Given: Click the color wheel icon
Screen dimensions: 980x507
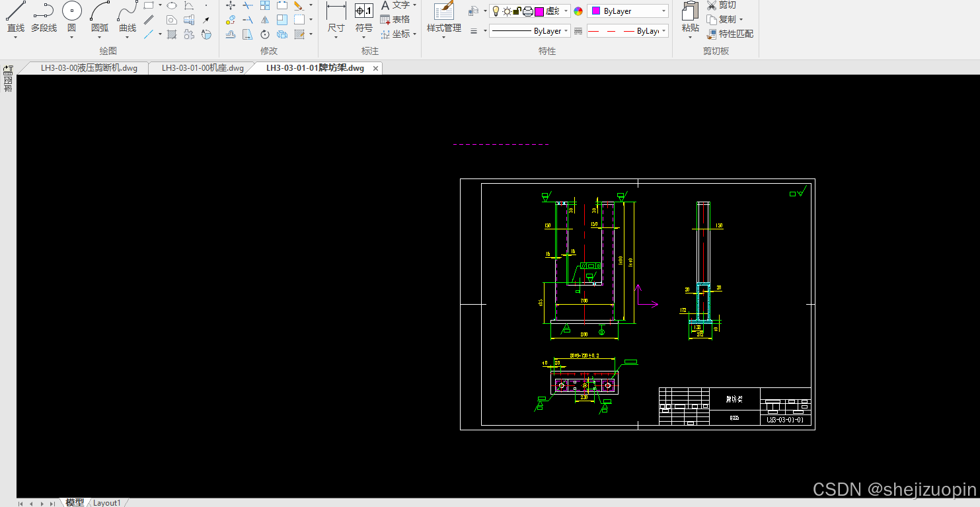Looking at the screenshot, I should 578,11.
